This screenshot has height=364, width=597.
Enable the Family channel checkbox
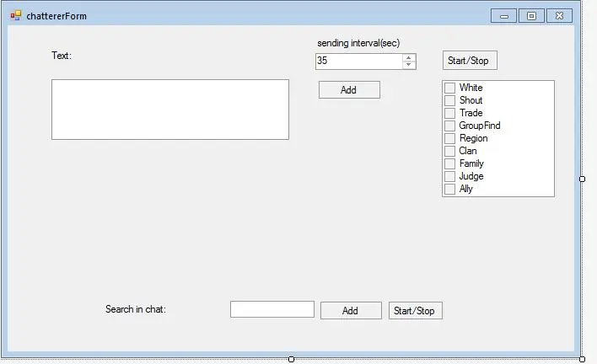450,164
